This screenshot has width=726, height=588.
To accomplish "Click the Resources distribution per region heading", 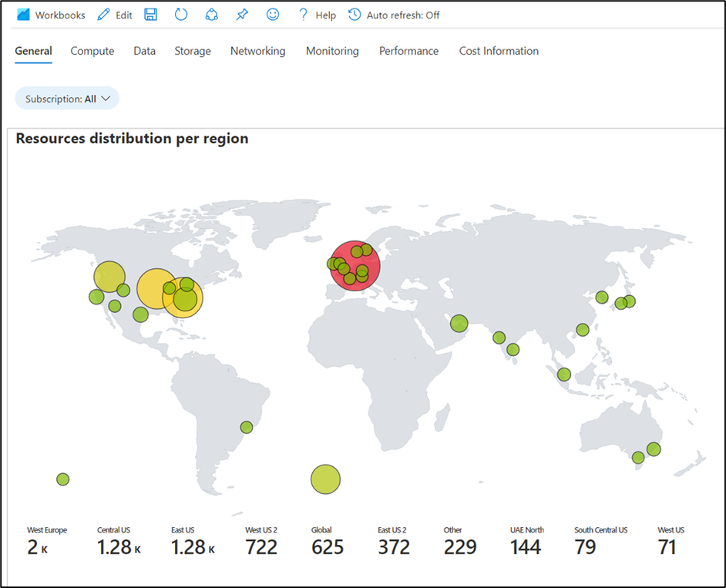I will click(x=132, y=139).
